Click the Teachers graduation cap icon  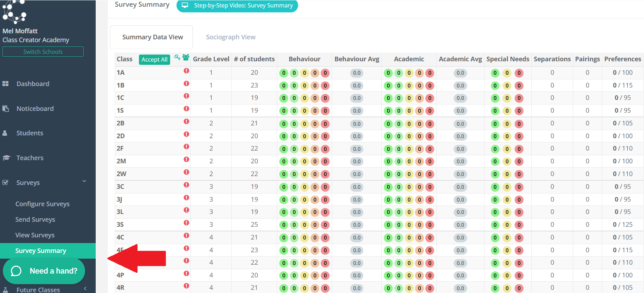(6, 158)
